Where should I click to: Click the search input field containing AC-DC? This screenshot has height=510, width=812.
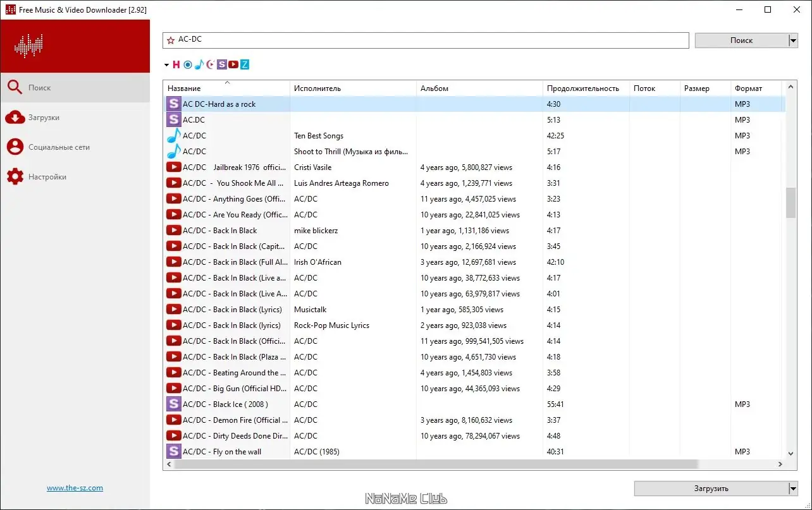point(426,40)
